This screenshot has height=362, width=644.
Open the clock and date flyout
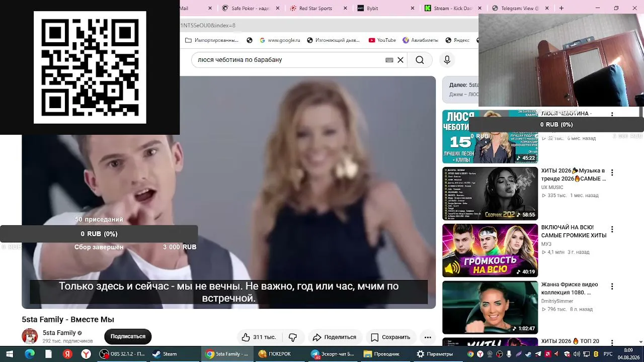point(628,354)
